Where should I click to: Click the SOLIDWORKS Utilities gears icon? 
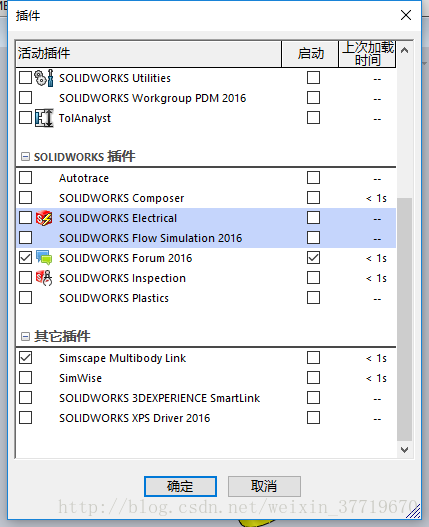point(44,78)
